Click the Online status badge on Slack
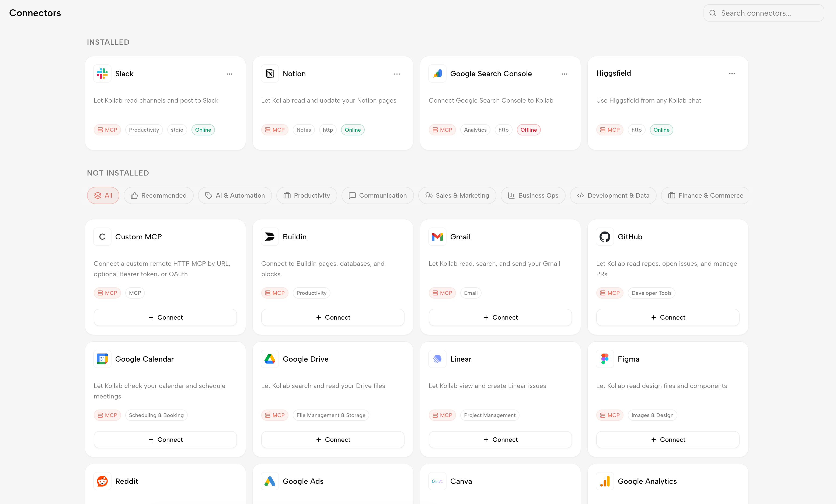 pyautogui.click(x=203, y=129)
